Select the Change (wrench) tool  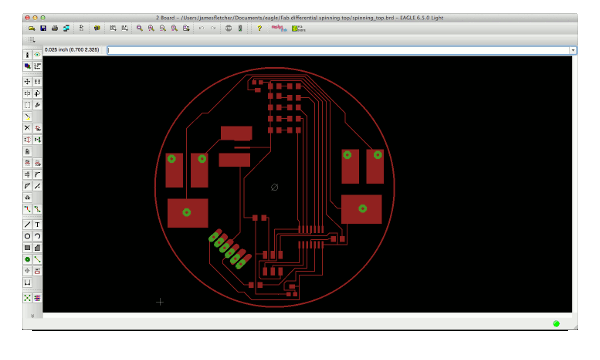pyautogui.click(x=37, y=105)
